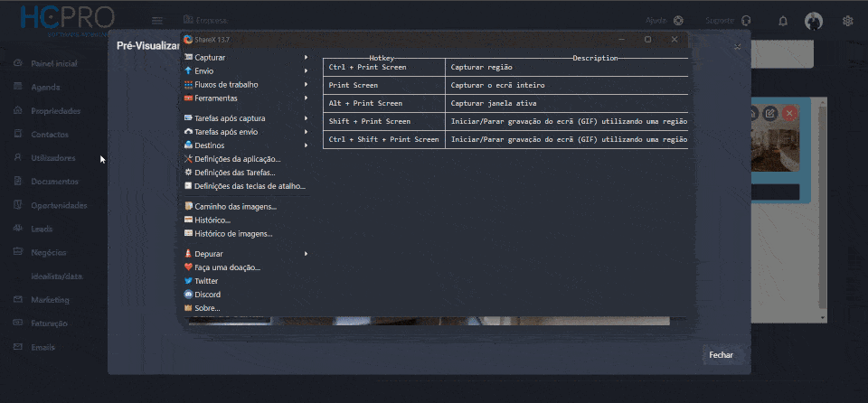Click the Fechar button in the preview dialog
The height and width of the screenshot is (403, 868).
coord(721,355)
